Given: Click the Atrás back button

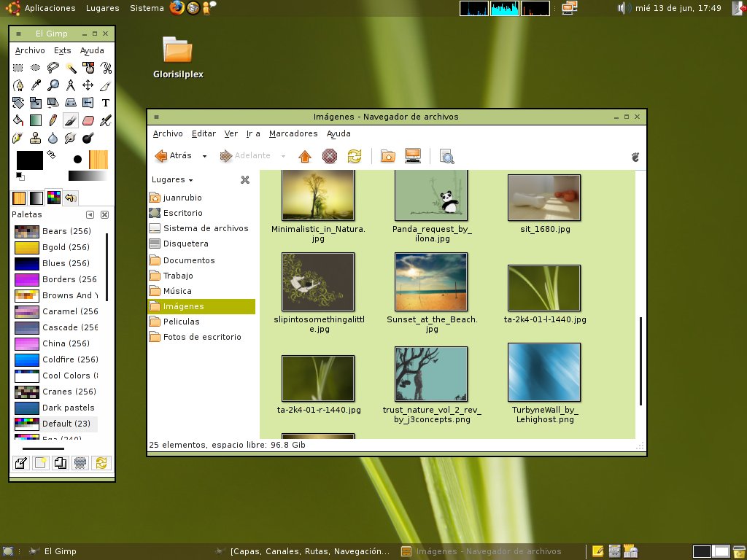Looking at the screenshot, I should [174, 156].
